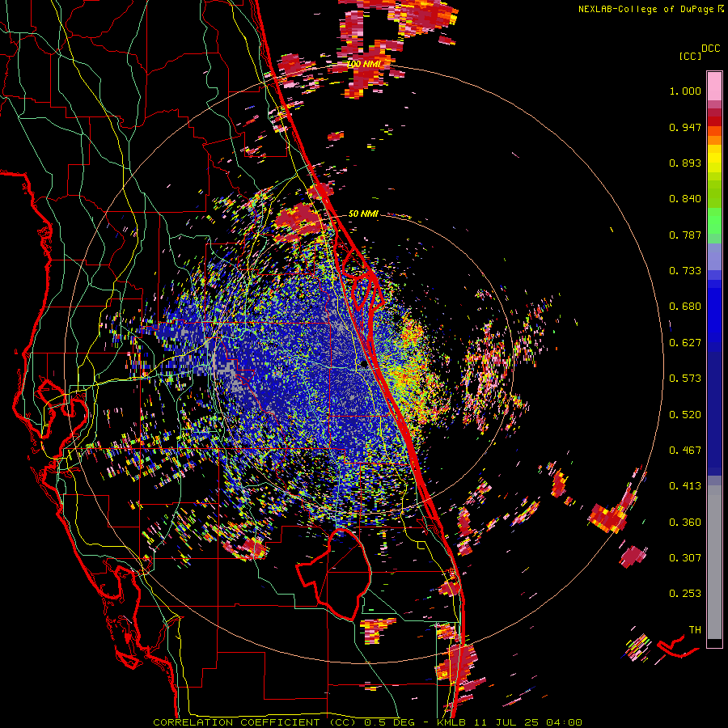Screen dimensions: 728x728
Task: Select the 0.520 scale value
Action: point(685,415)
